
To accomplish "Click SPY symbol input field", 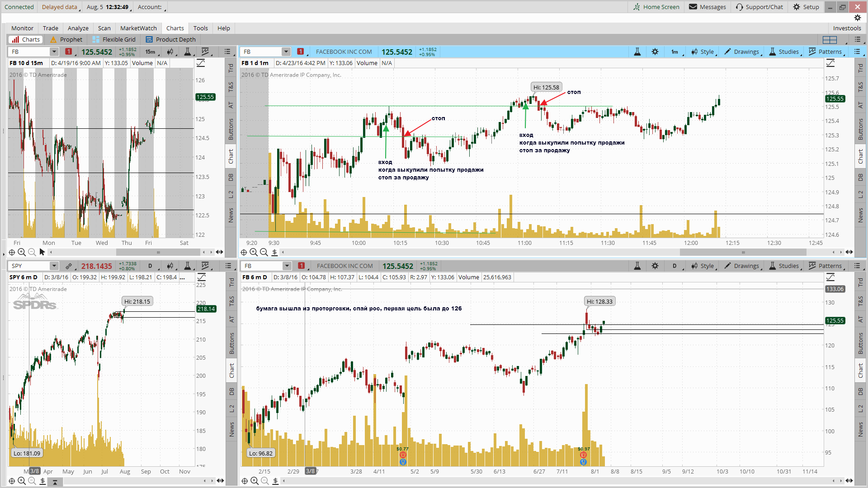I will click(30, 266).
